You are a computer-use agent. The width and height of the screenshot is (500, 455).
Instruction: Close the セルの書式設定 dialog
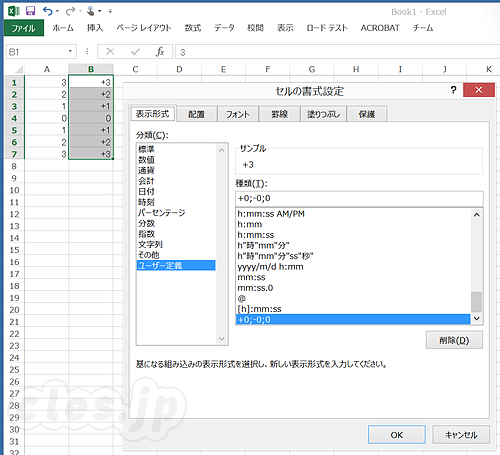[479, 90]
